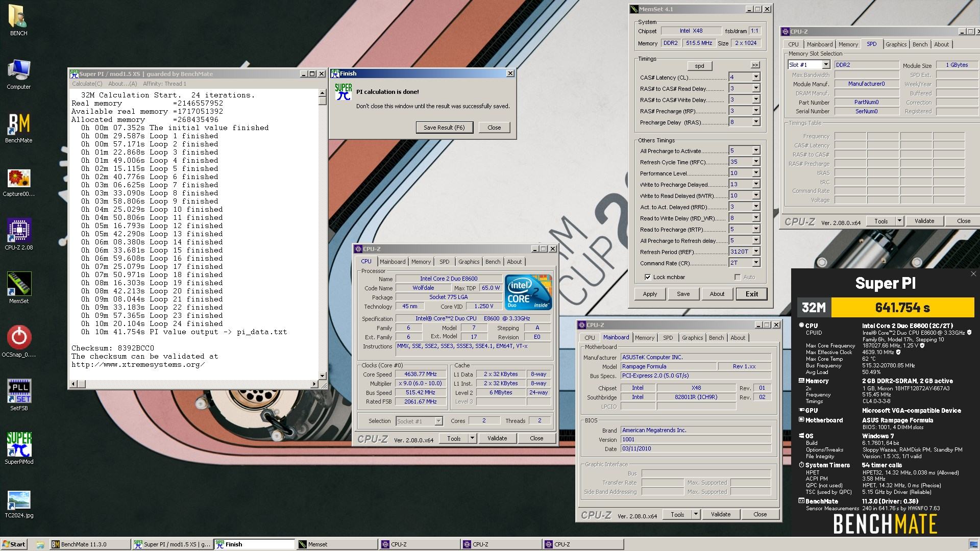
Task: Toggle the Lock mchbar checkbox
Action: 648,277
